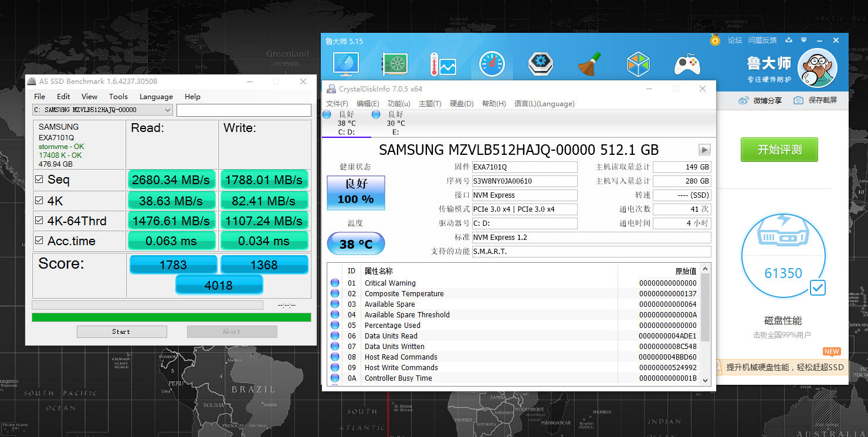The height and width of the screenshot is (437, 868).
Task: Click Ludashi mascot avatar
Action: point(818,68)
